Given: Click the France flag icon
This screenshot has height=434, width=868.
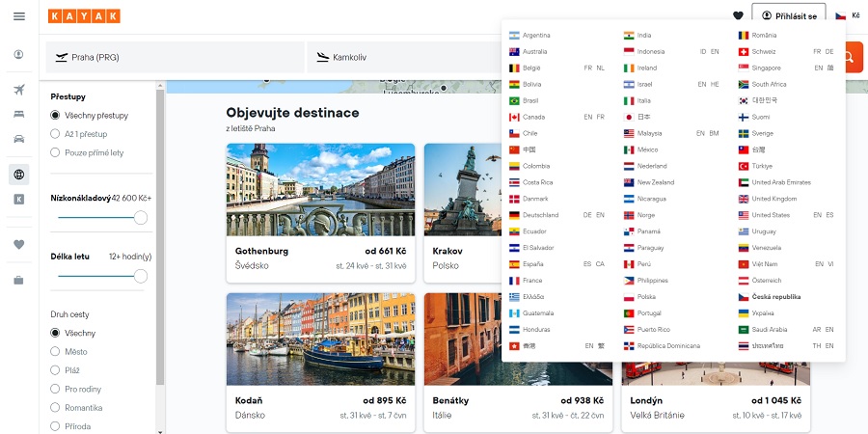Looking at the screenshot, I should [x=514, y=281].
